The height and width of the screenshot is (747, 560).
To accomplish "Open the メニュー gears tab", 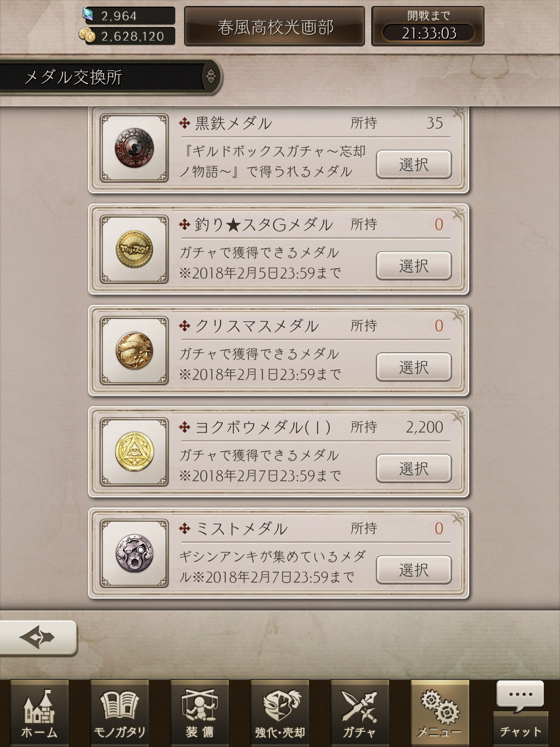I will coord(440,713).
